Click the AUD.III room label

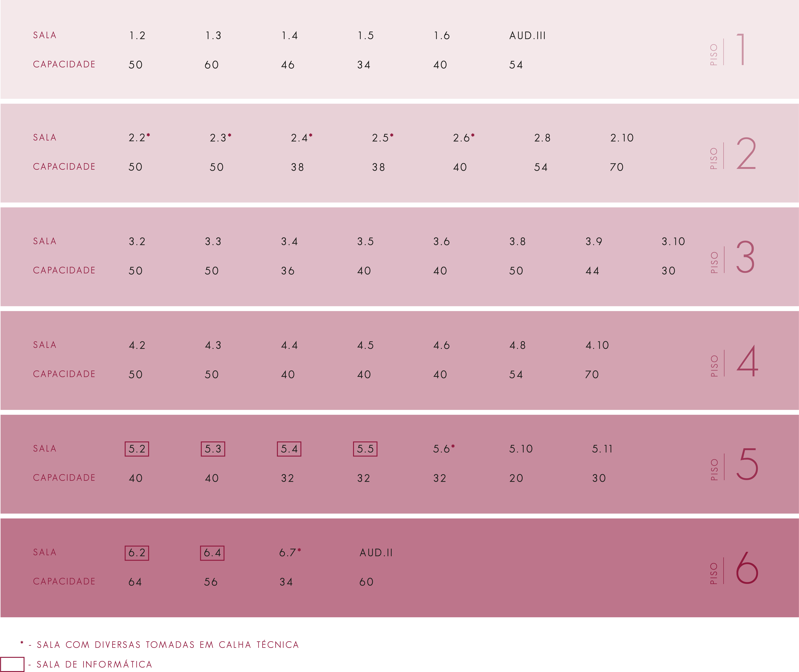pos(527,36)
